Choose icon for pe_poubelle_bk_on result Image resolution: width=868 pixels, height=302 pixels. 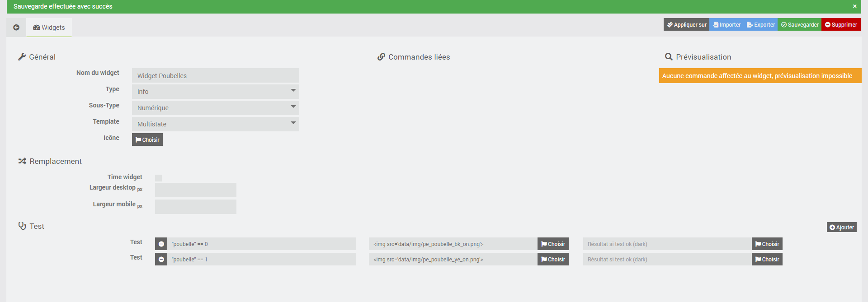click(x=553, y=244)
